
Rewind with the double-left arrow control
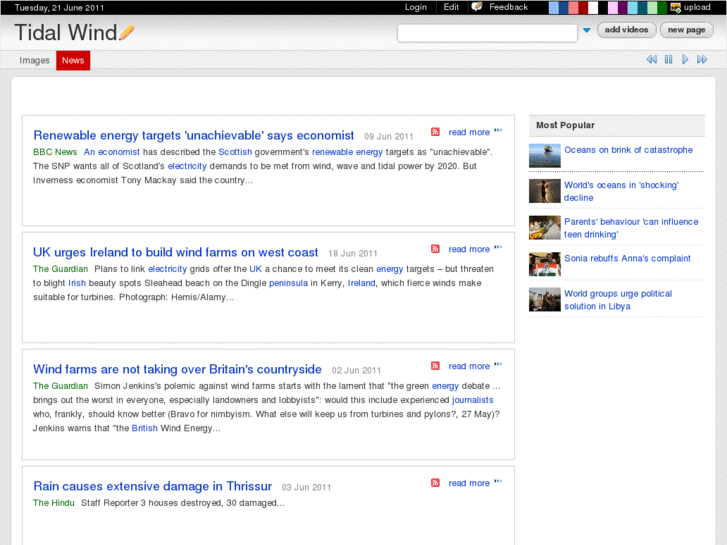point(651,59)
